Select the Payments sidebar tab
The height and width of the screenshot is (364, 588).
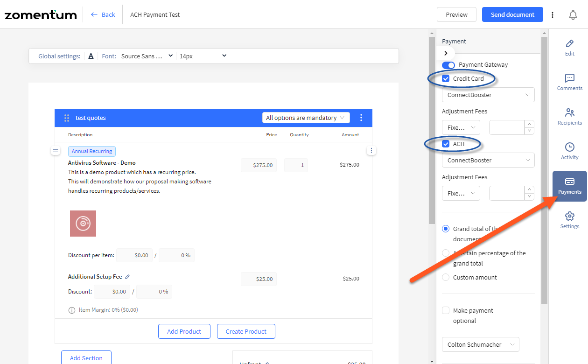tap(570, 186)
